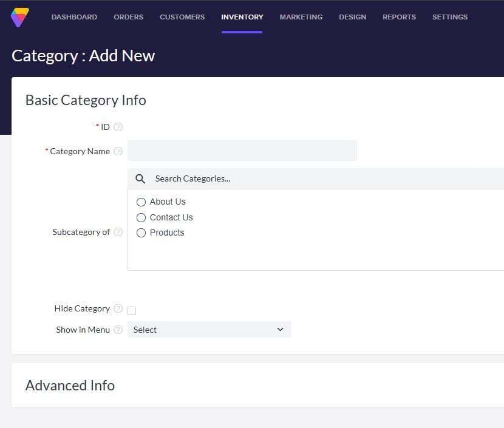Select the About Us radio button

point(141,202)
